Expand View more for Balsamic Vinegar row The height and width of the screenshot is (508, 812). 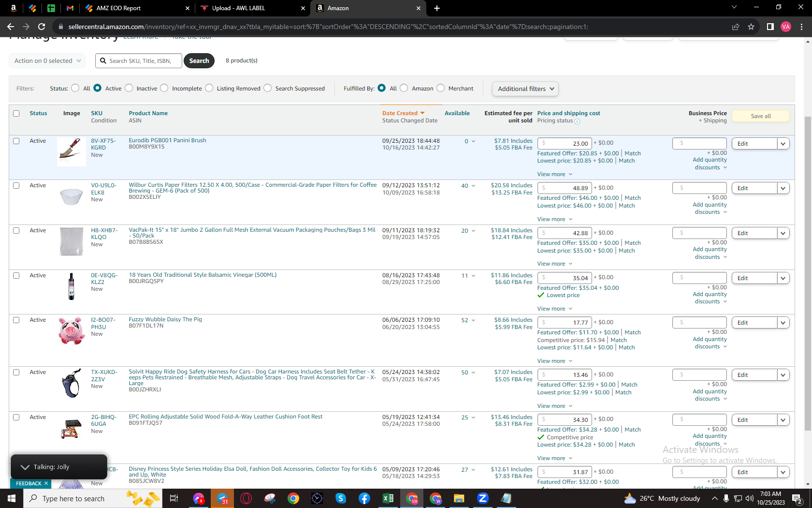click(555, 309)
